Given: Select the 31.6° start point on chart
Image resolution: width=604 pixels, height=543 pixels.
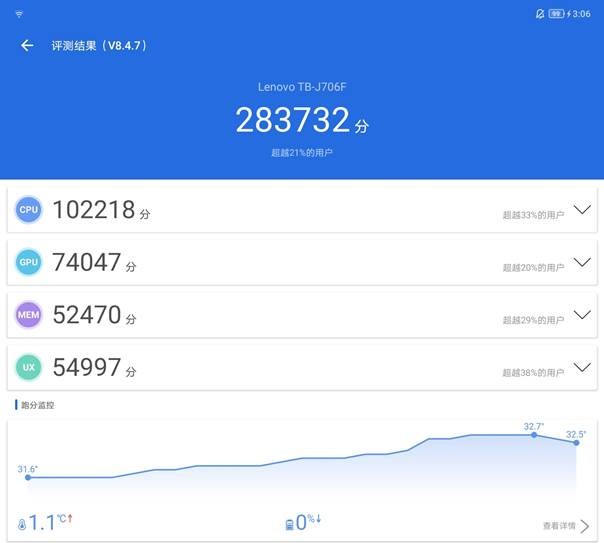Looking at the screenshot, I should tap(28, 478).
